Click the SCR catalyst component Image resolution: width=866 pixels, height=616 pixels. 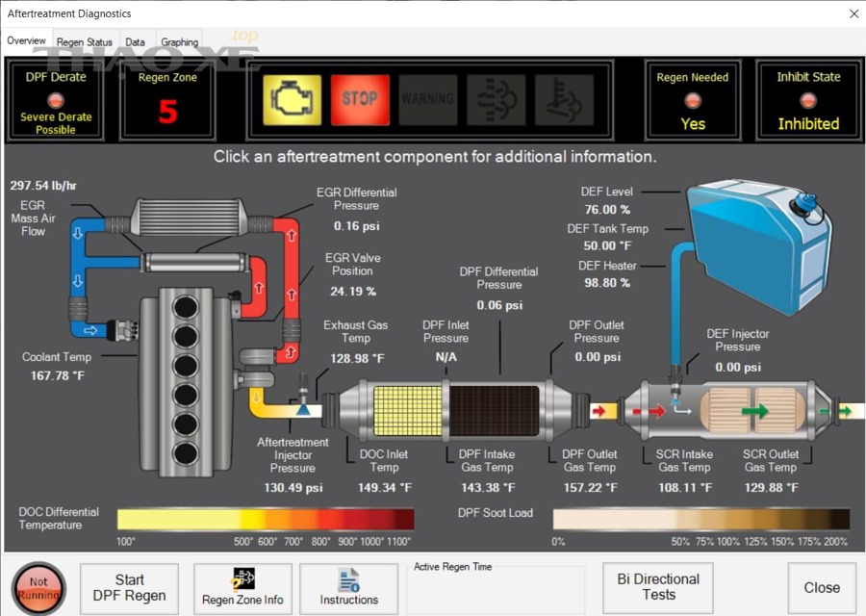pos(753,410)
